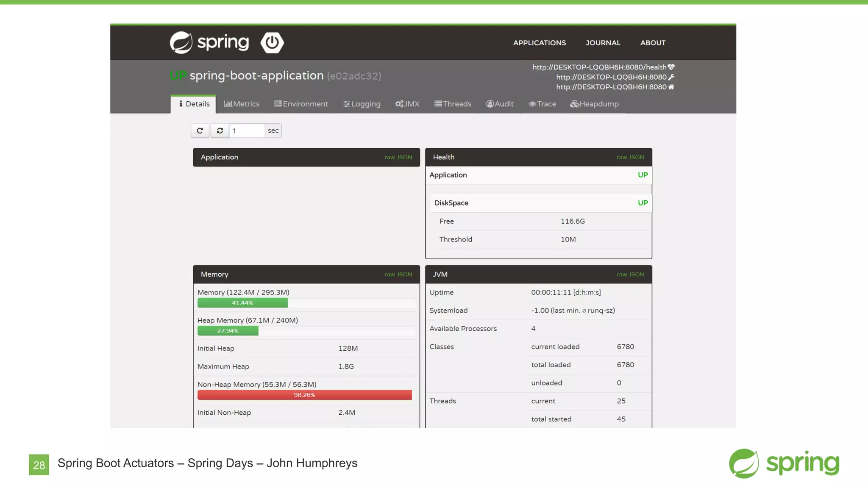
Task: Switch to the Environment tab
Action: click(301, 104)
